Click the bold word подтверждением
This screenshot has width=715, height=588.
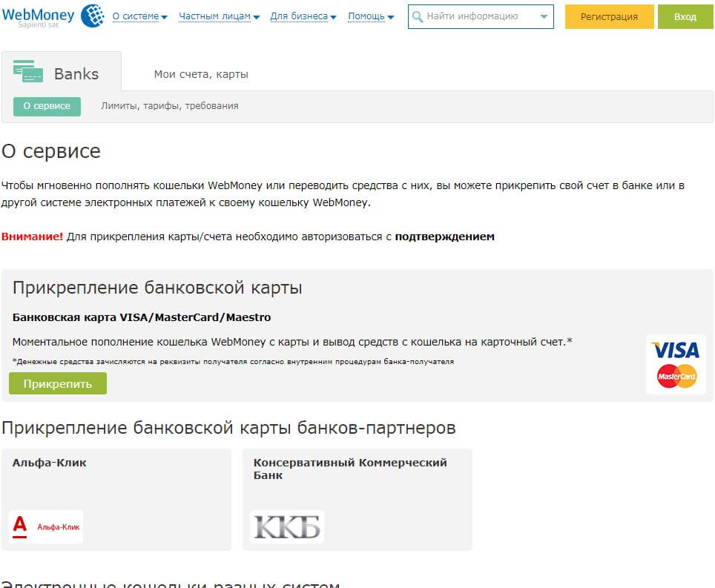point(444,237)
